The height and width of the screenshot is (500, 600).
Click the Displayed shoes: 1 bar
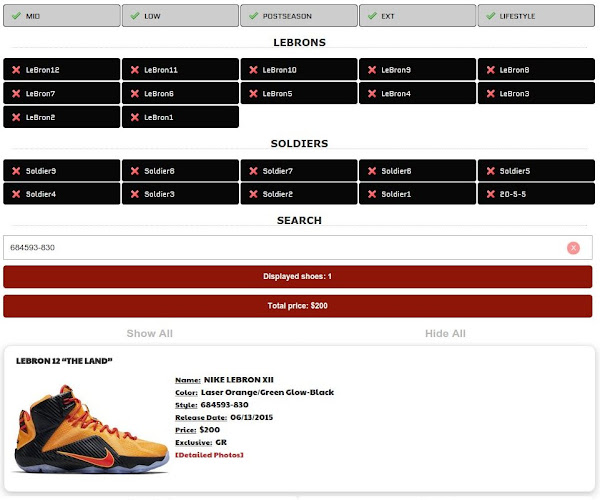click(x=297, y=277)
